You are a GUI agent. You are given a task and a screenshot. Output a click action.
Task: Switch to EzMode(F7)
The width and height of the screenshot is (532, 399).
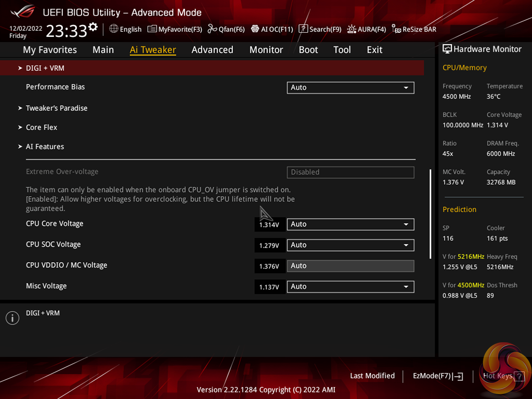437,376
